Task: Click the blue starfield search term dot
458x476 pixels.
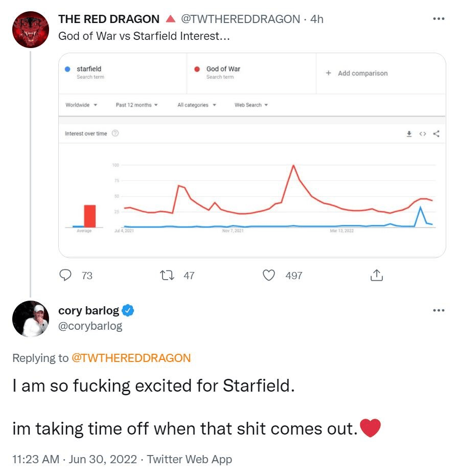Action: (x=67, y=70)
